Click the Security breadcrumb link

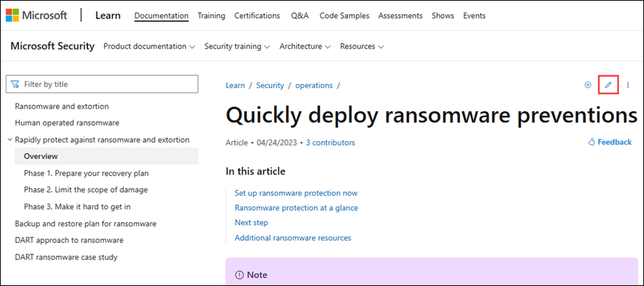point(270,85)
